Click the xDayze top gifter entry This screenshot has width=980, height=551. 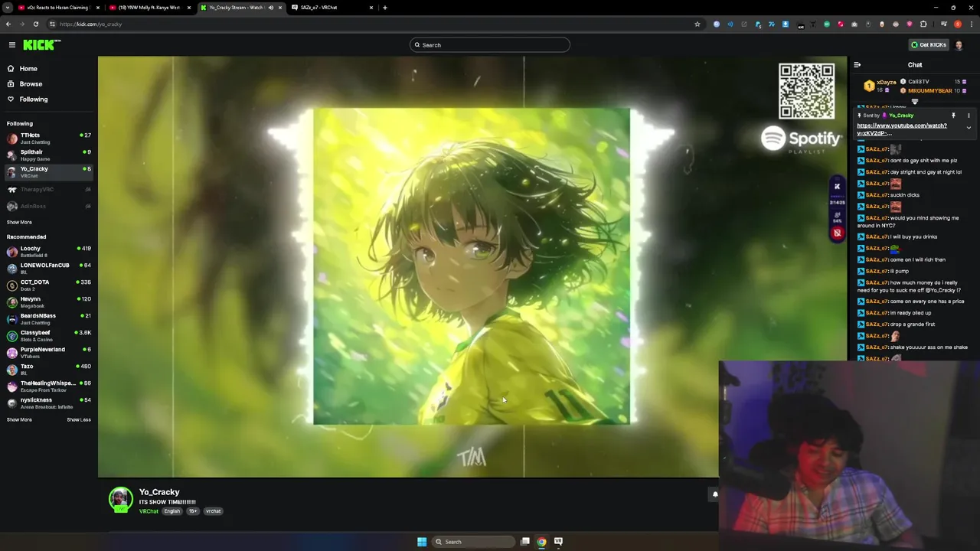point(880,86)
